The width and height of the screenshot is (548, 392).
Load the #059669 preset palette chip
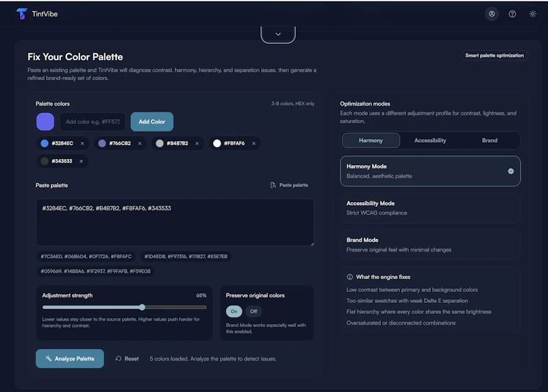tap(95, 271)
